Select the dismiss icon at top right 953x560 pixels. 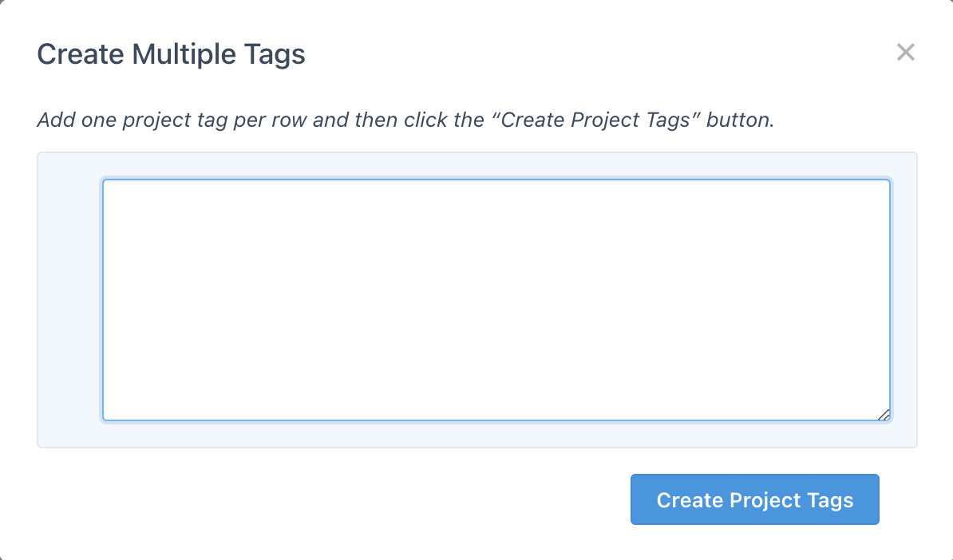pos(906,52)
